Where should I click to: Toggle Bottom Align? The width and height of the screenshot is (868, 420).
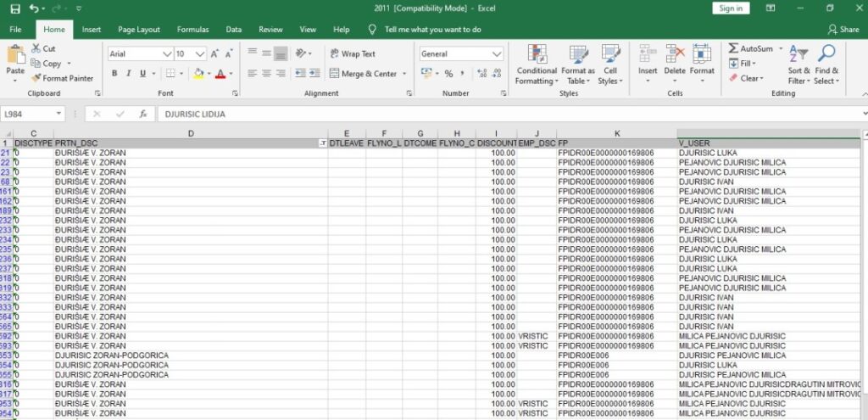[281, 53]
